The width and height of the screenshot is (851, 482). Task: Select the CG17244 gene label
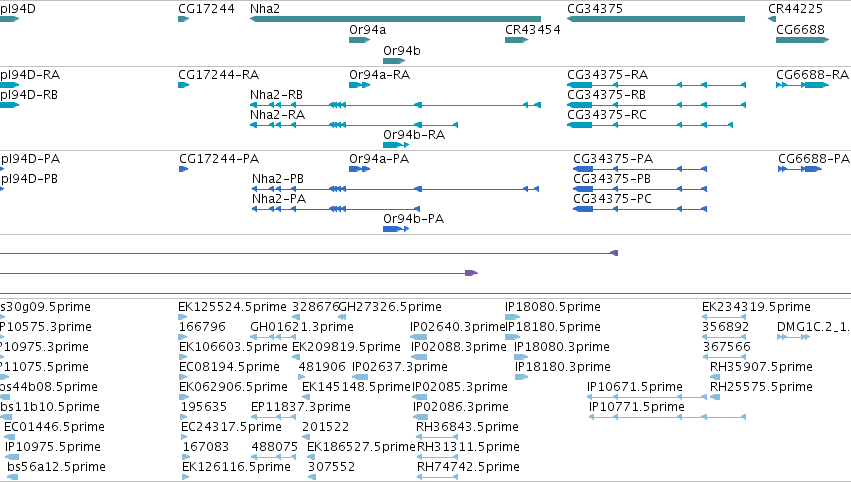tap(206, 9)
